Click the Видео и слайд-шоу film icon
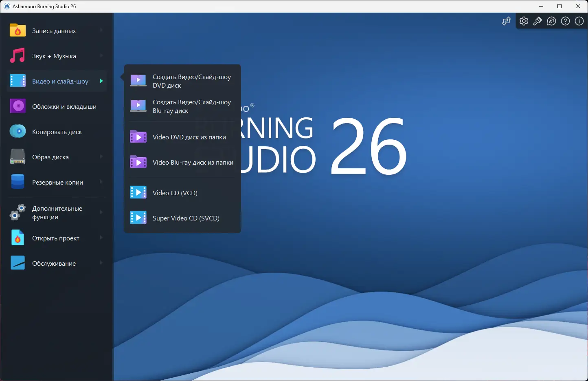The width and height of the screenshot is (588, 381). (18, 81)
